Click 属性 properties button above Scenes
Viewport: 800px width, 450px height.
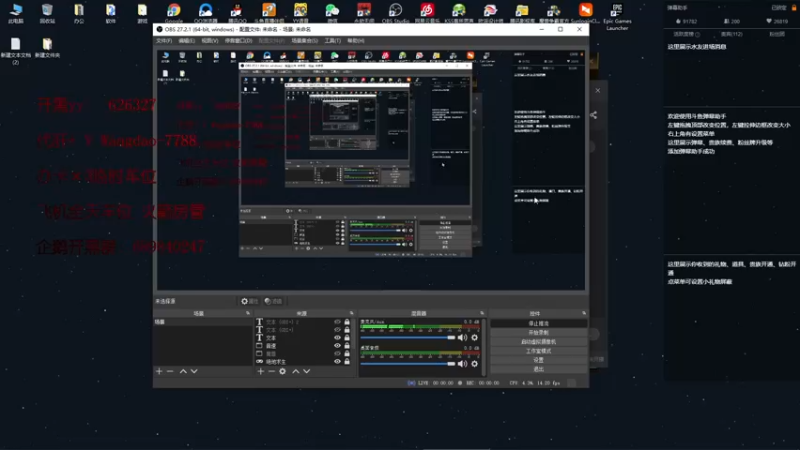coord(250,302)
